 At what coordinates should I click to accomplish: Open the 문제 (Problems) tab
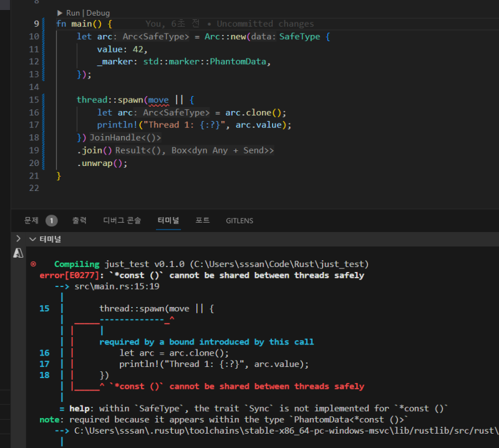point(31,220)
